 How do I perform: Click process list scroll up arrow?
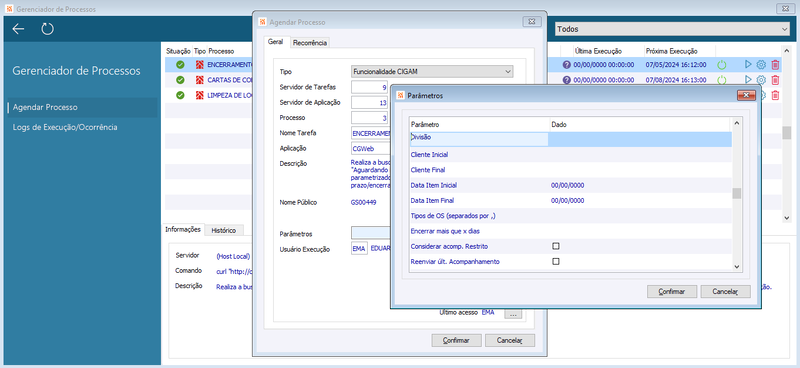787,51
